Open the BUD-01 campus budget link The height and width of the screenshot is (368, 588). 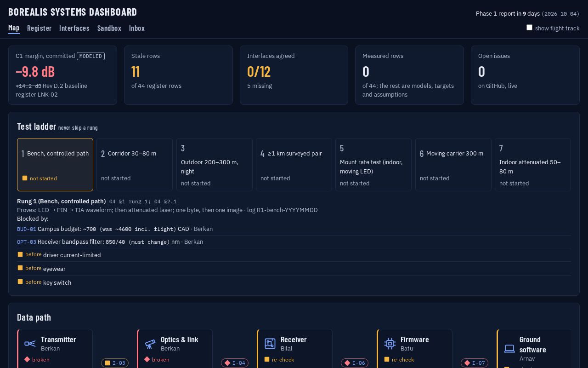[27, 229]
